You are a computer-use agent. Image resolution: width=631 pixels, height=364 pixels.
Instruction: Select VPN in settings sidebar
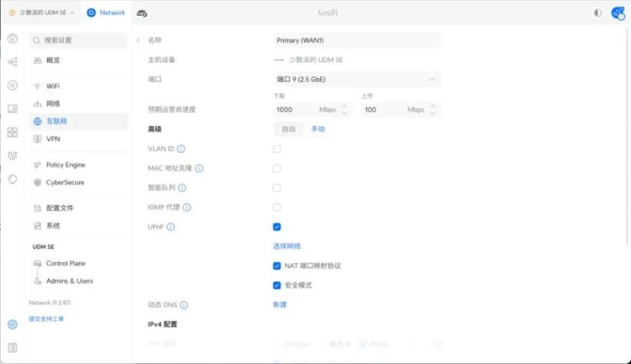click(x=53, y=139)
